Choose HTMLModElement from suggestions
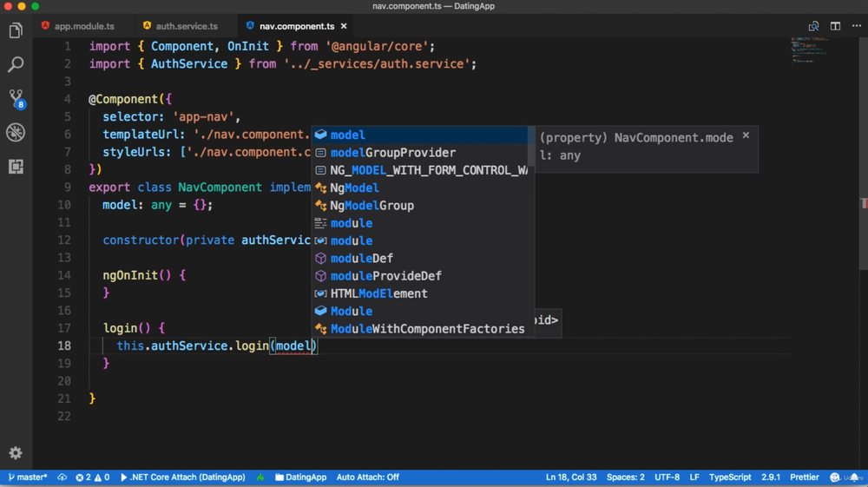The height and width of the screenshot is (487, 868). 419,294
